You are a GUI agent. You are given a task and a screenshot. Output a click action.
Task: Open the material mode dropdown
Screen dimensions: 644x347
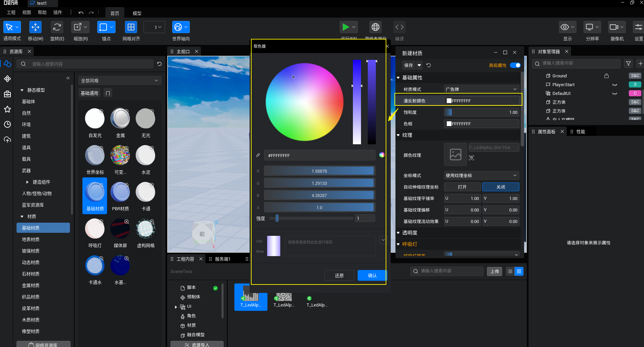point(481,89)
